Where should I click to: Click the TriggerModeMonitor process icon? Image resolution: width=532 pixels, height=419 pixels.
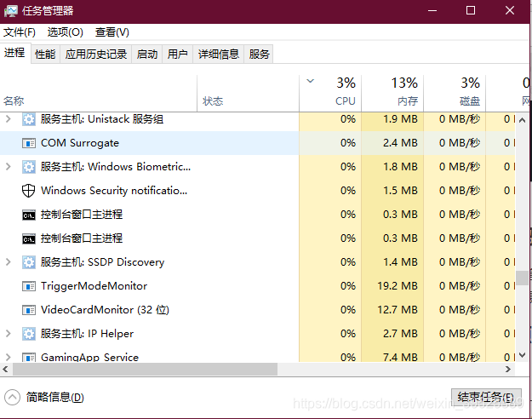pos(29,287)
